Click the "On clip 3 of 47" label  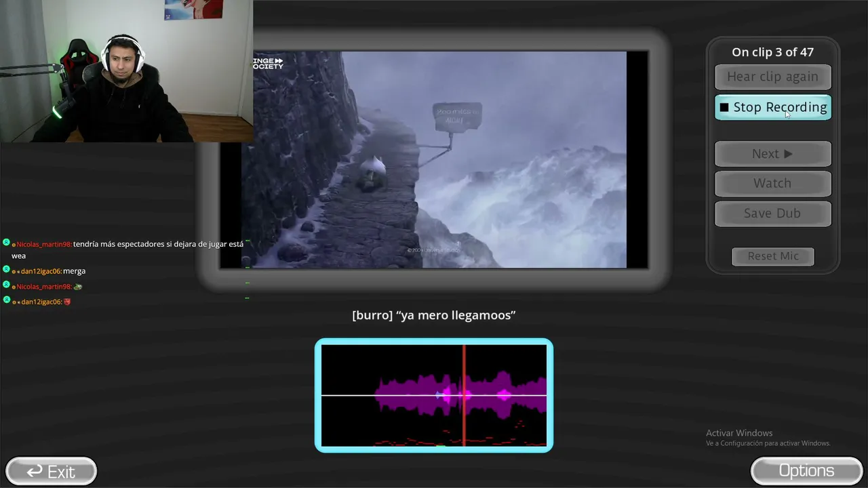pos(772,52)
